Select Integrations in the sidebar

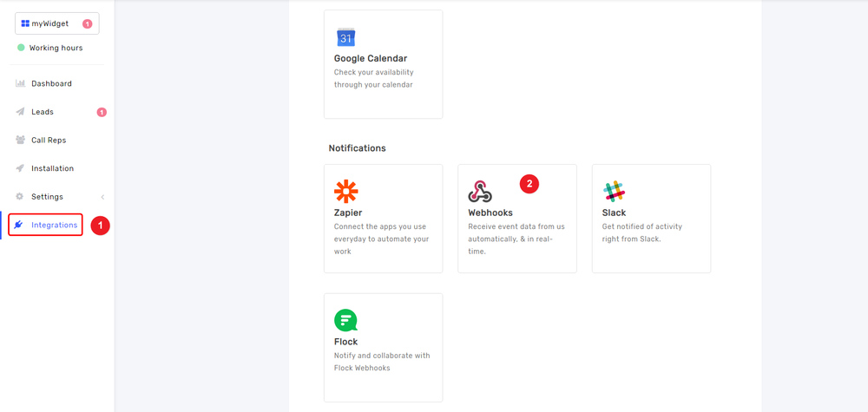click(54, 225)
